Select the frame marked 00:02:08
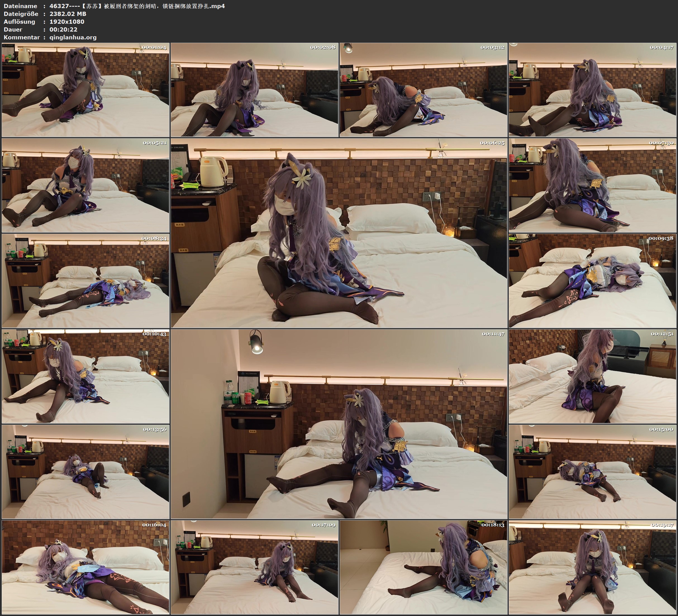 coord(254,90)
